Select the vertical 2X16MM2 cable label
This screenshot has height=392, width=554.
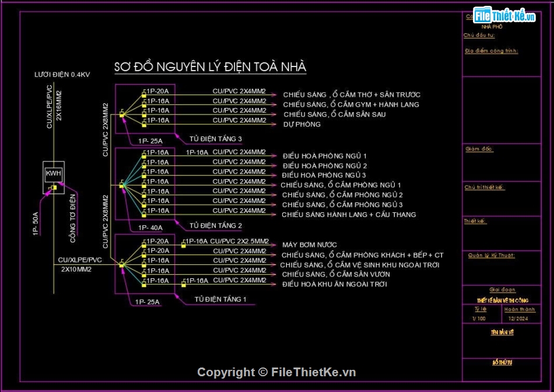click(x=59, y=106)
